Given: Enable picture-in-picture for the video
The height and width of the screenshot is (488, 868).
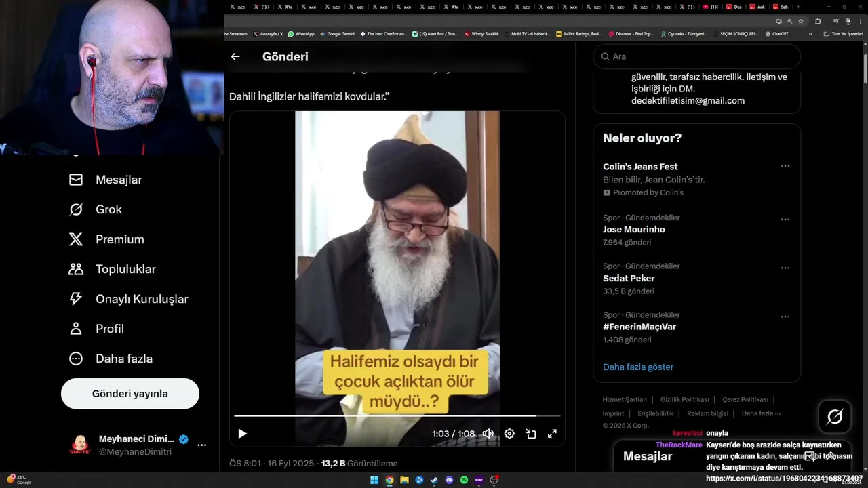Looking at the screenshot, I should [x=531, y=434].
